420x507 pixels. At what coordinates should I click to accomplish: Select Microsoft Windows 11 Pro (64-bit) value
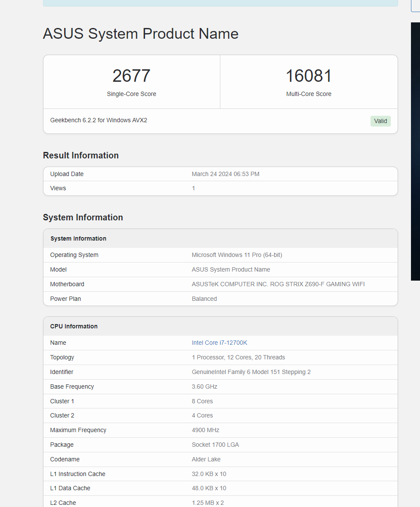coord(237,255)
